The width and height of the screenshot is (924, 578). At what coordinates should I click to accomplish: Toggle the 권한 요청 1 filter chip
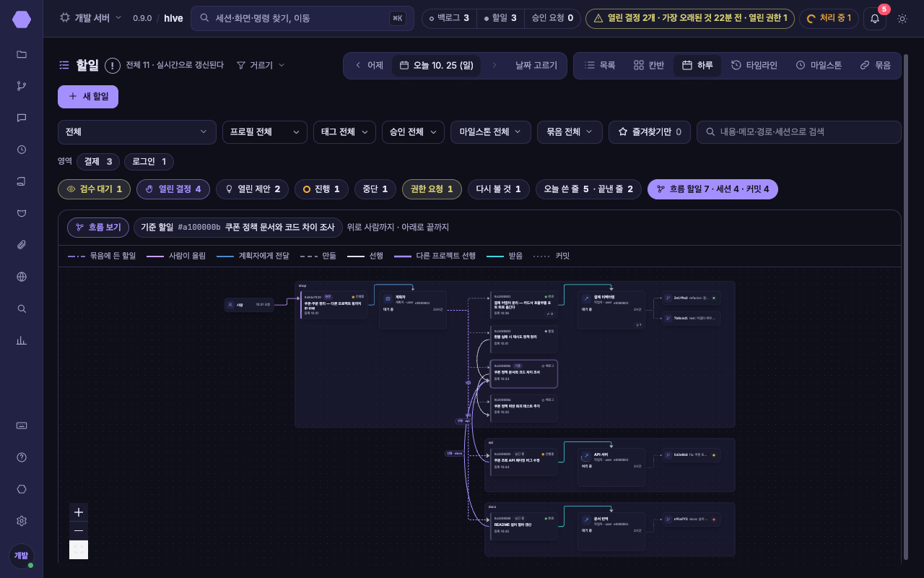[432, 189]
